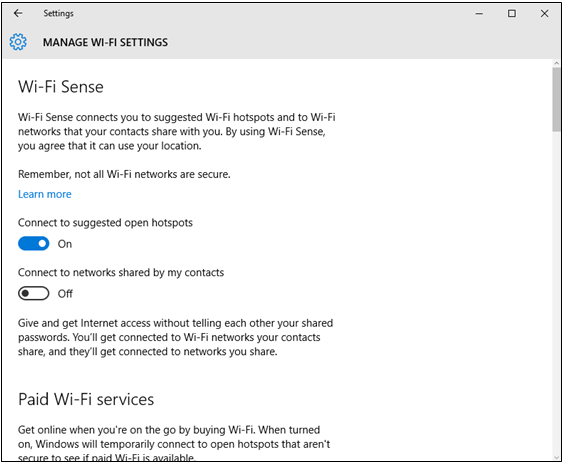The width and height of the screenshot is (564, 465).
Task: Click the Off label beside contacts toggle
Action: (x=65, y=294)
